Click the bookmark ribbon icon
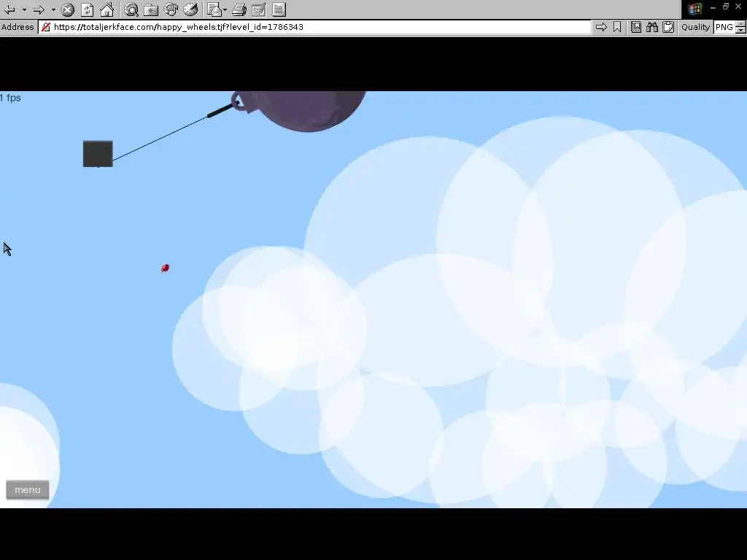This screenshot has width=747, height=560. 617,27
